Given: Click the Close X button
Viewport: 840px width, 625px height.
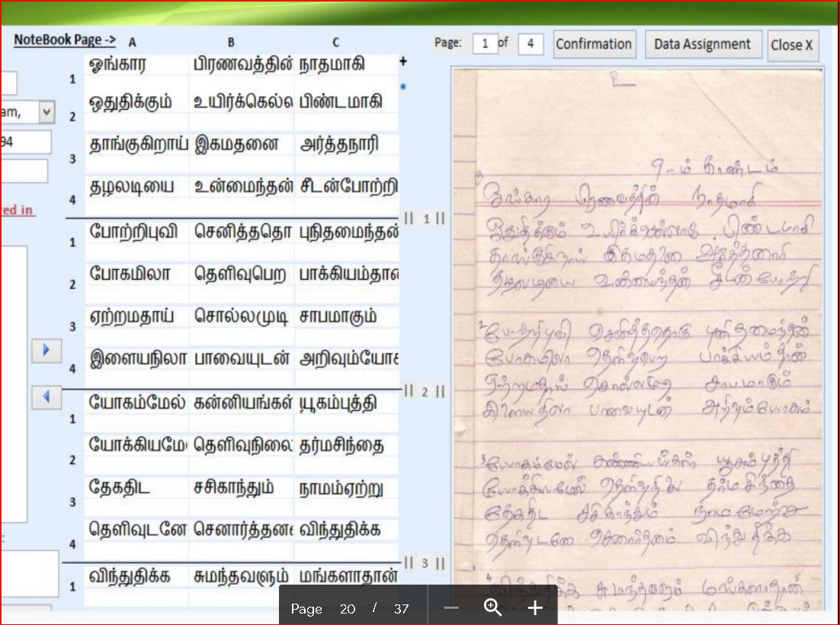Looking at the screenshot, I should pyautogui.click(x=792, y=45).
